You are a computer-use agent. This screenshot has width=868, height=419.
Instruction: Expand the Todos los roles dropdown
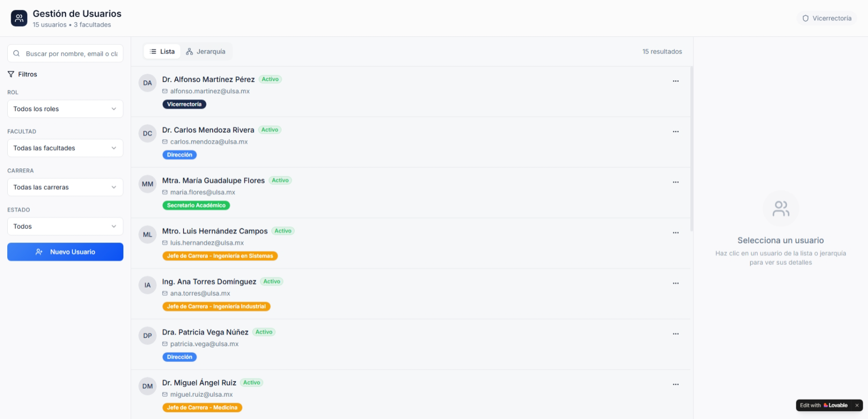pos(65,109)
